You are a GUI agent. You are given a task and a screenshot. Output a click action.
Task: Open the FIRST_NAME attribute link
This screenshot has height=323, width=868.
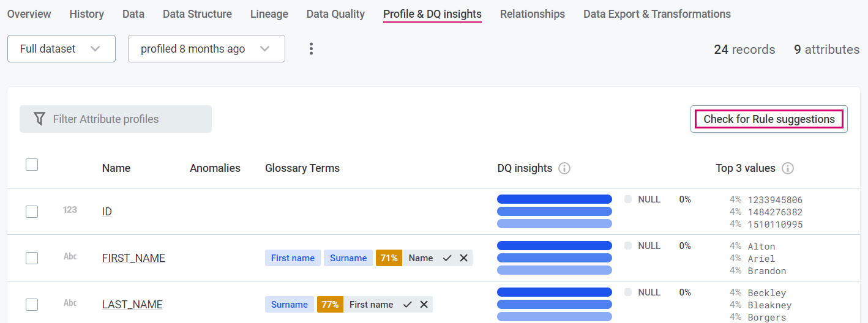pos(133,258)
